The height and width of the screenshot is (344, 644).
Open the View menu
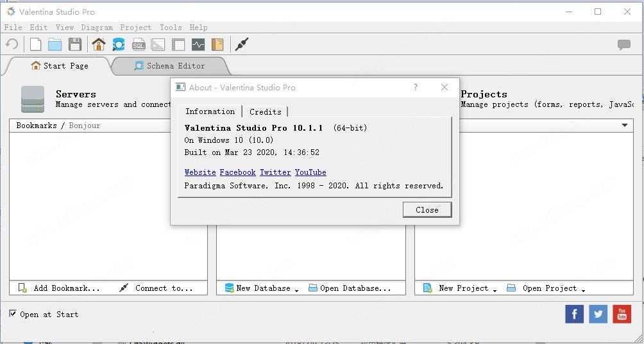(65, 28)
